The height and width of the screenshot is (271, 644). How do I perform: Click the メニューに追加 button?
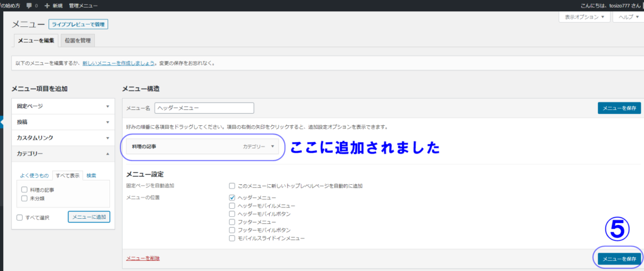click(x=89, y=217)
